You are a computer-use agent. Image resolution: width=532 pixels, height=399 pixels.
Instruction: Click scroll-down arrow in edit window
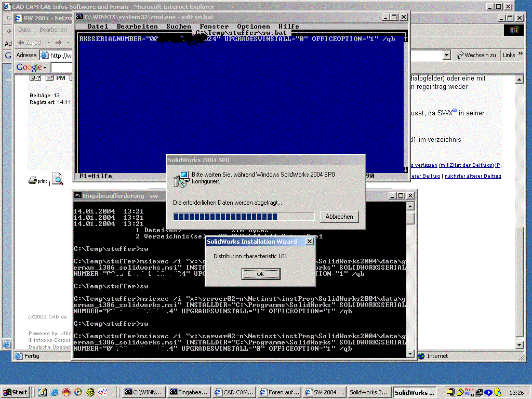tap(405, 169)
